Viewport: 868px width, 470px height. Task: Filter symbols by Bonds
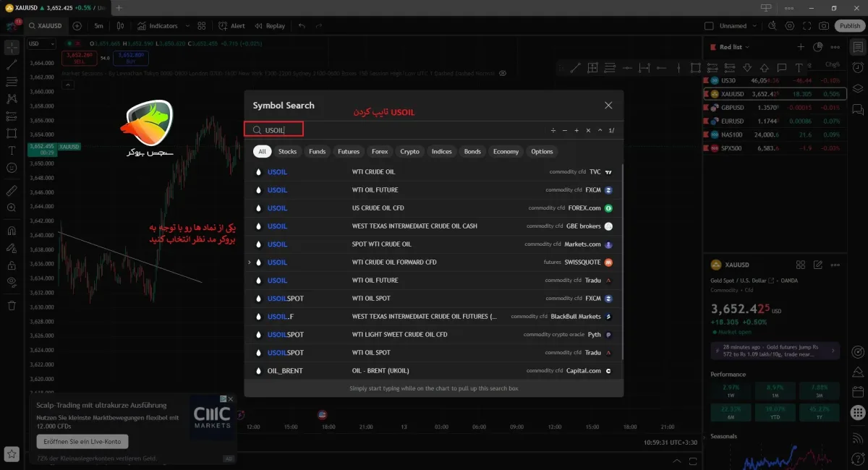pyautogui.click(x=472, y=152)
